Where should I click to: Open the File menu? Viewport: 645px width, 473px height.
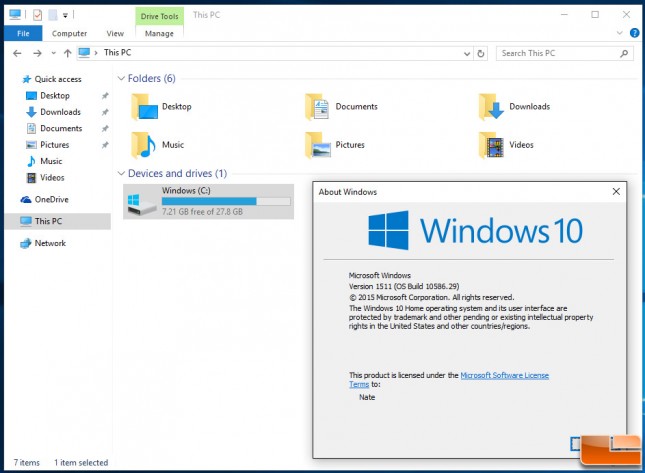coord(23,33)
